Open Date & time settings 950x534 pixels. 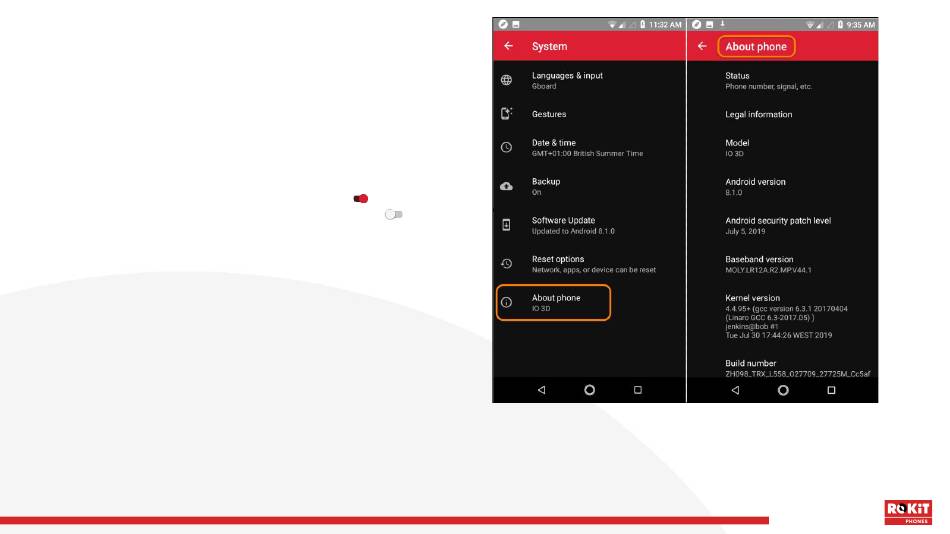tap(590, 148)
